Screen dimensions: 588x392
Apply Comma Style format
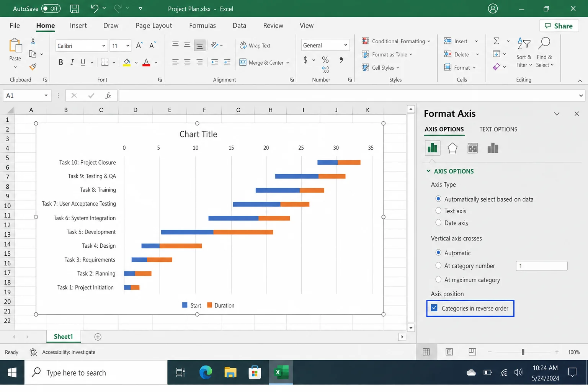(341, 60)
